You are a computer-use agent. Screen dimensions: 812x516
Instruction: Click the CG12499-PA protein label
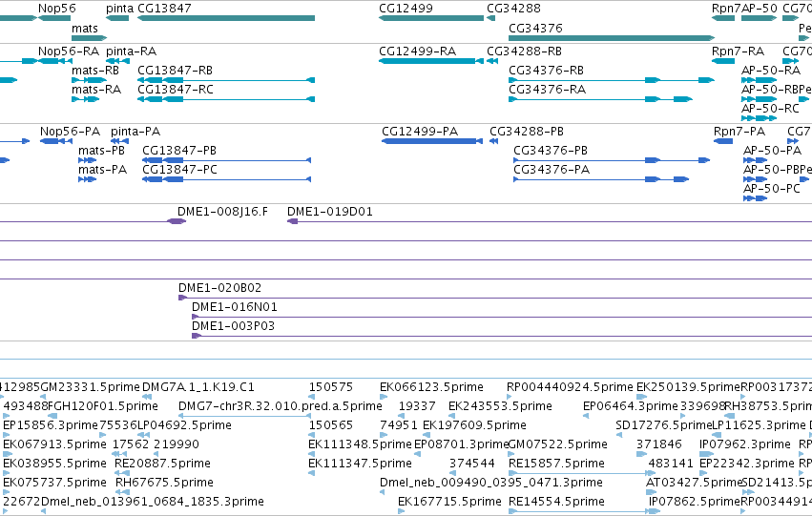tap(420, 132)
